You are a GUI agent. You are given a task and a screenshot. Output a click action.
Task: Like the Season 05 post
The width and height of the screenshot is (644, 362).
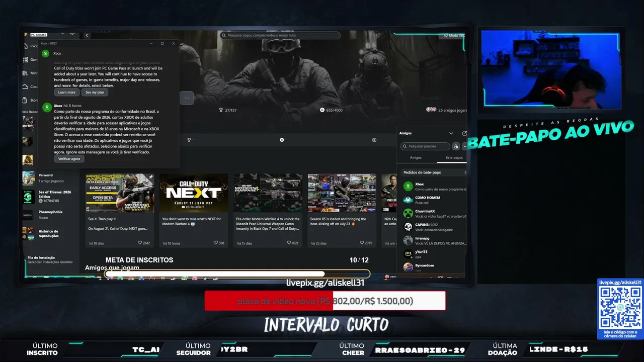[363, 243]
